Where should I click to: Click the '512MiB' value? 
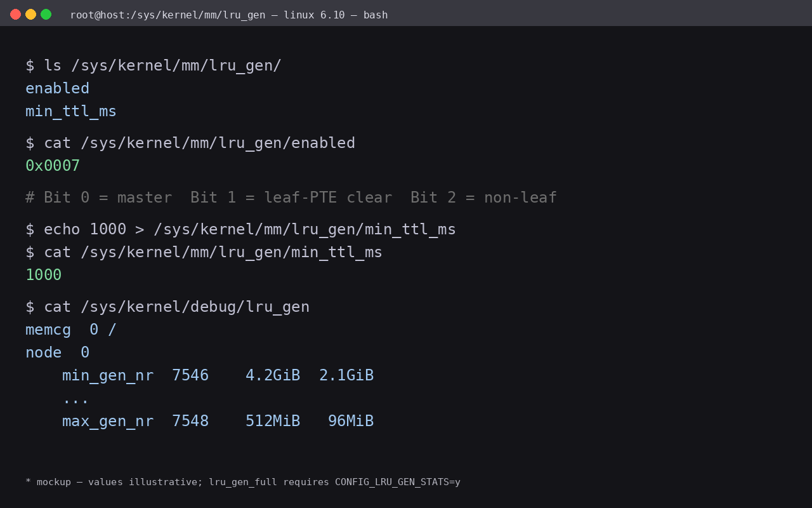(x=273, y=421)
